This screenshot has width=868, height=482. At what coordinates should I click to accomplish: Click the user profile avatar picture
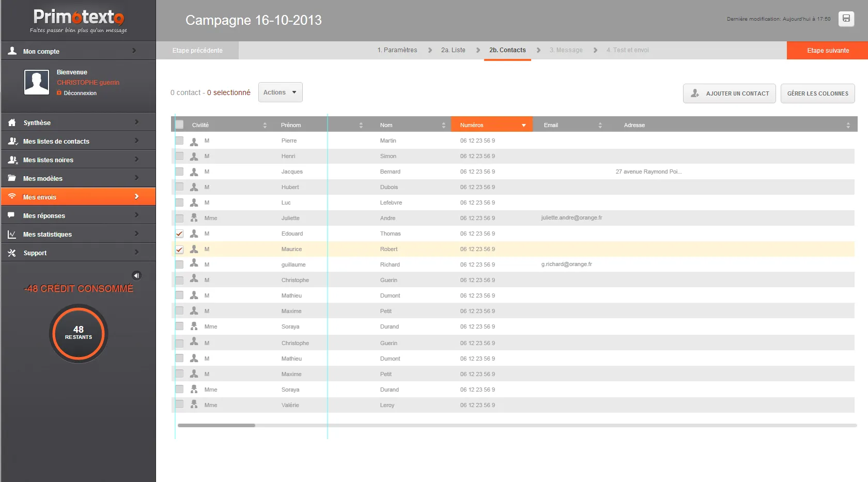[x=37, y=82]
